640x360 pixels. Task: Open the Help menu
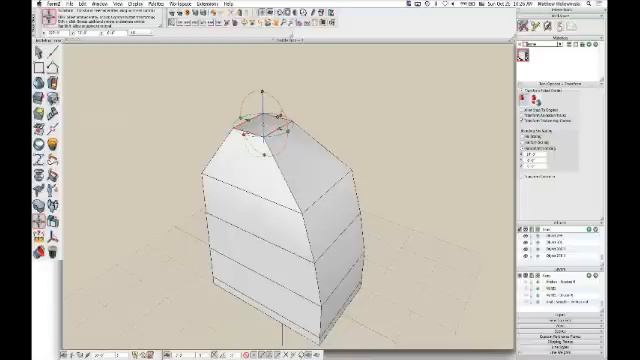229,4
